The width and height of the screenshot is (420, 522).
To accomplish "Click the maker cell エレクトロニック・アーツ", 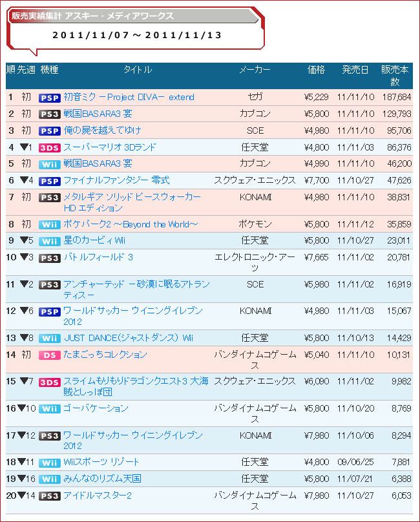I will [x=255, y=263].
